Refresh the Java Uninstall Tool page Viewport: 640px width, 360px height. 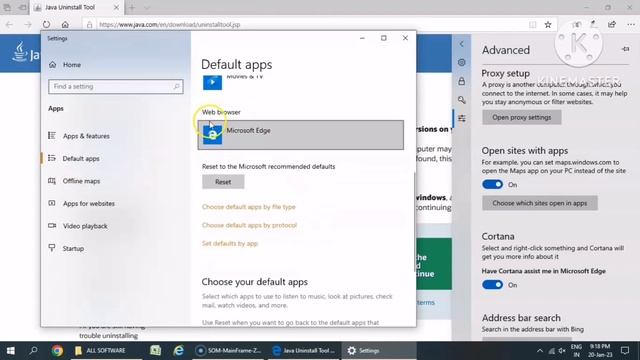click(x=46, y=24)
